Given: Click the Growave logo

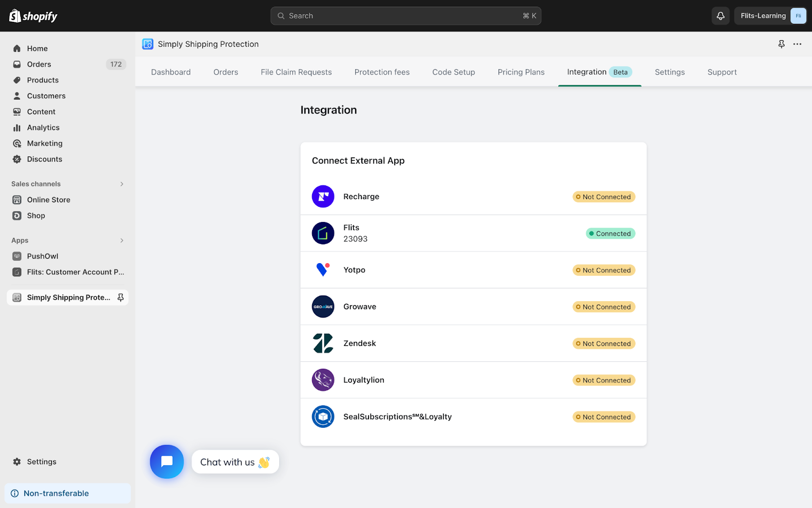Looking at the screenshot, I should [x=323, y=306].
